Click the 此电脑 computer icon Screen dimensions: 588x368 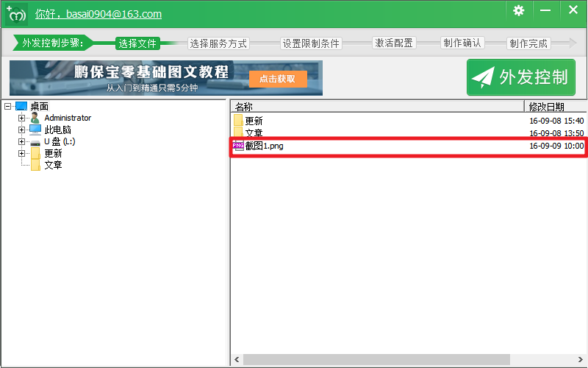point(35,130)
